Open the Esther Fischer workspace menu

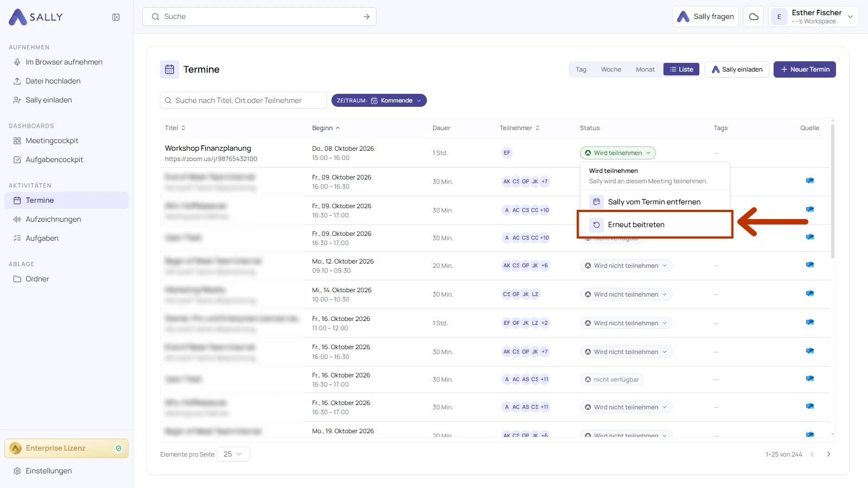tap(813, 17)
